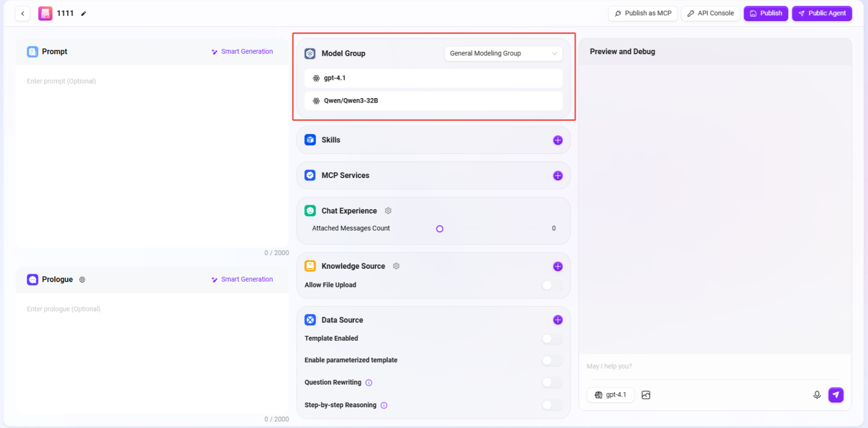Send message with paper plane icon
The height and width of the screenshot is (428, 868).
click(x=835, y=394)
